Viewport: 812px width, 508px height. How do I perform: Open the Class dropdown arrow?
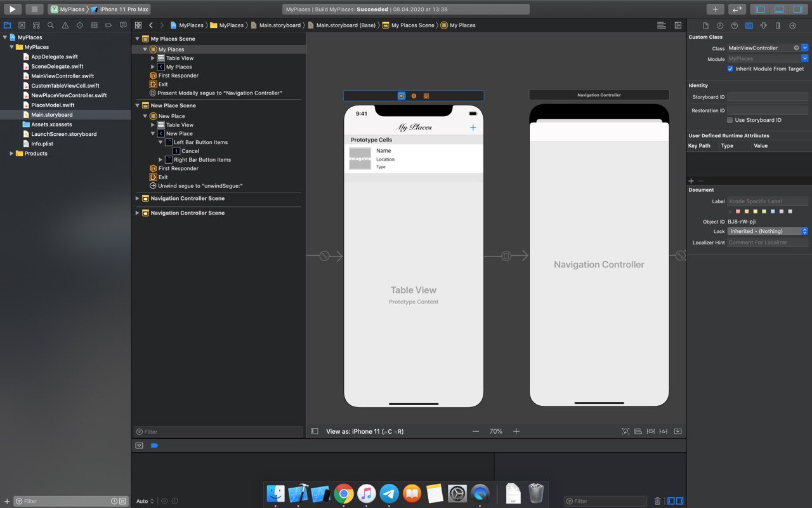(804, 48)
